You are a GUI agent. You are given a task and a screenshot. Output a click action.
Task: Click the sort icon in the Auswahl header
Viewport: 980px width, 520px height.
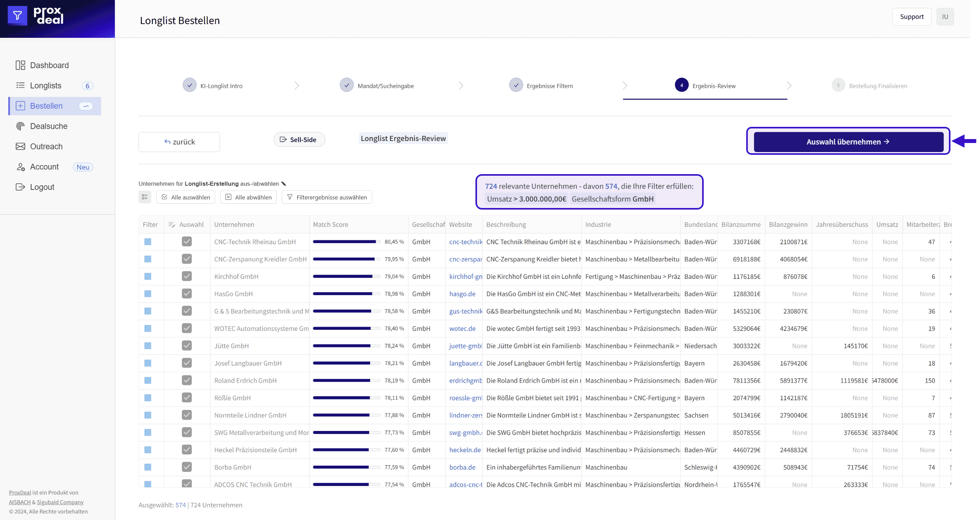[x=172, y=225]
